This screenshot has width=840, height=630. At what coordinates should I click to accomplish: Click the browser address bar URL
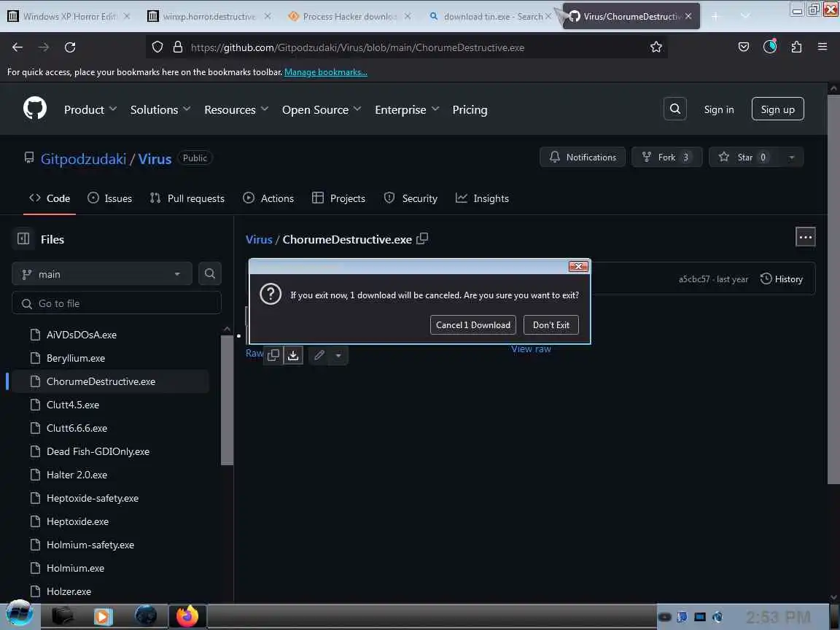click(357, 47)
